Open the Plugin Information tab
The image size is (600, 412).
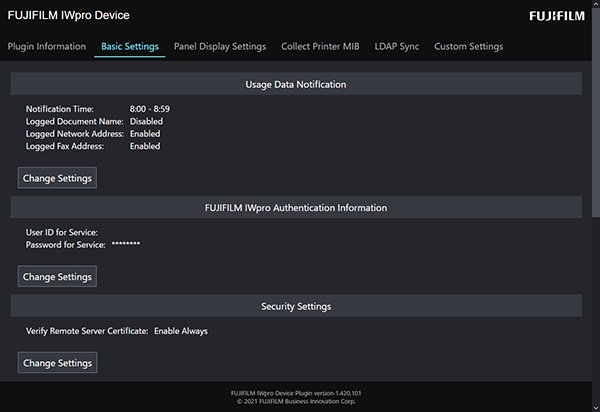(47, 46)
